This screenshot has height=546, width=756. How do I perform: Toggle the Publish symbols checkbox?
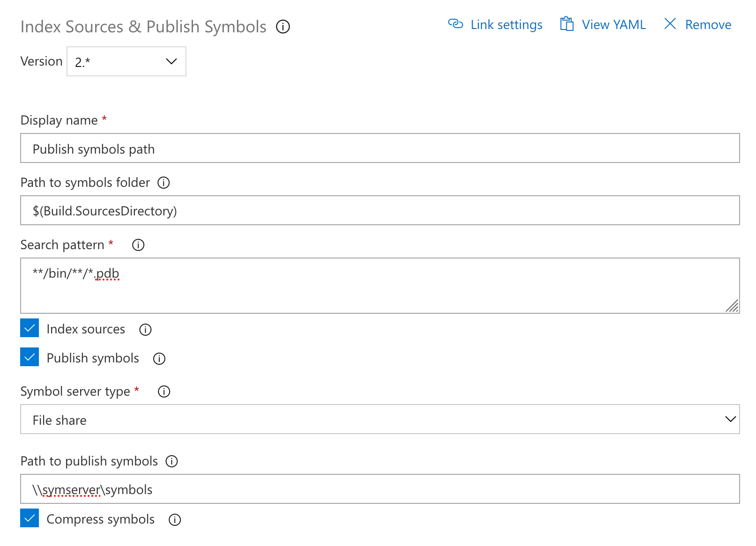30,357
